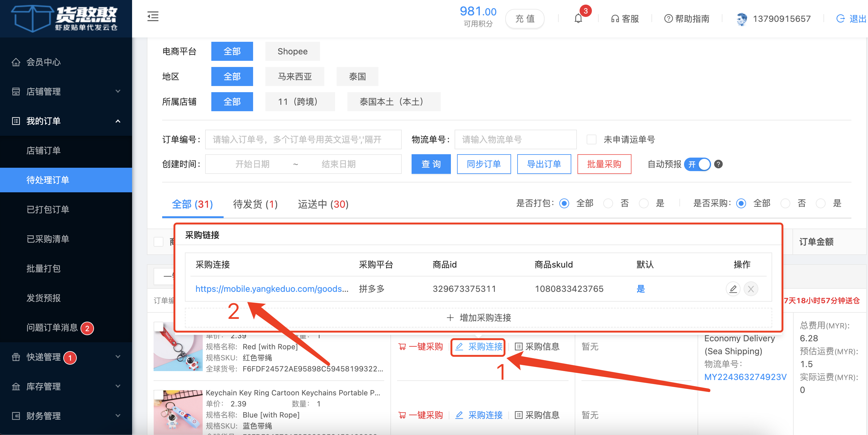Click the pencil edit icon in purchase link row

click(733, 289)
